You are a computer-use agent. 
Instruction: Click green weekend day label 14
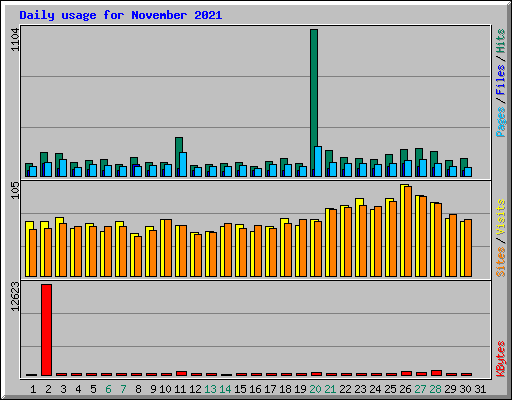coord(225,389)
